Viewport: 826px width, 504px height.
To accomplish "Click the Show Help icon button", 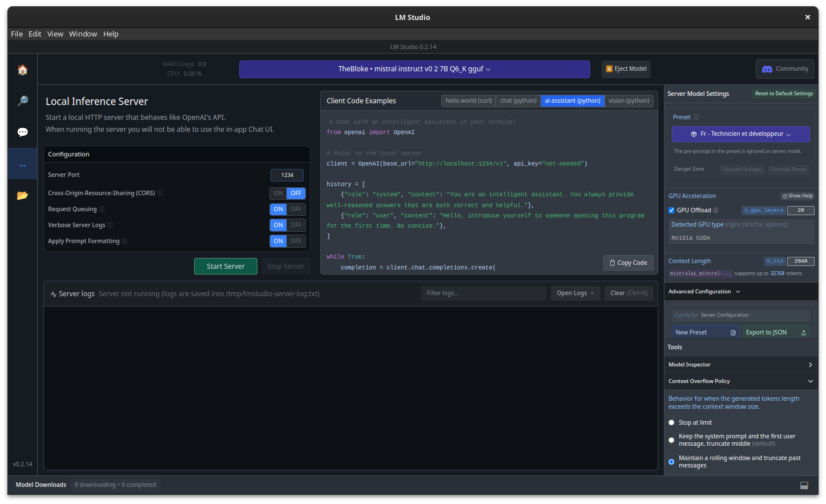I will (x=797, y=196).
